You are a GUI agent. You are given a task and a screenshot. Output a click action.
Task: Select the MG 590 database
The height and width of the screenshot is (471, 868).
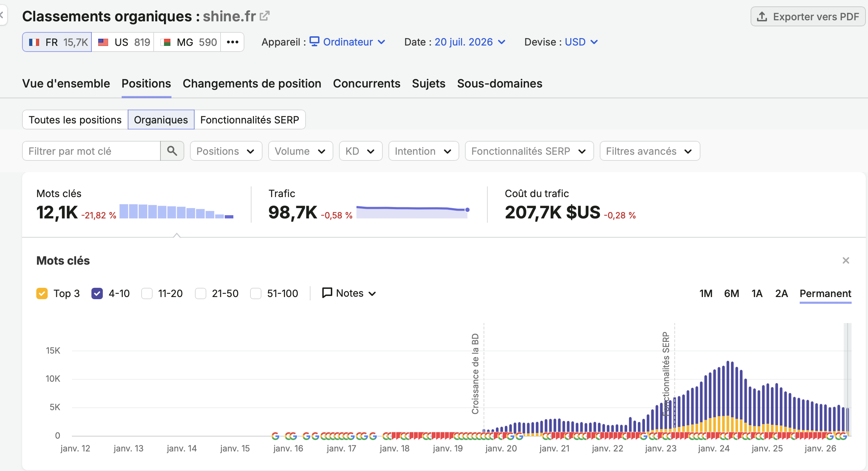[x=187, y=42]
